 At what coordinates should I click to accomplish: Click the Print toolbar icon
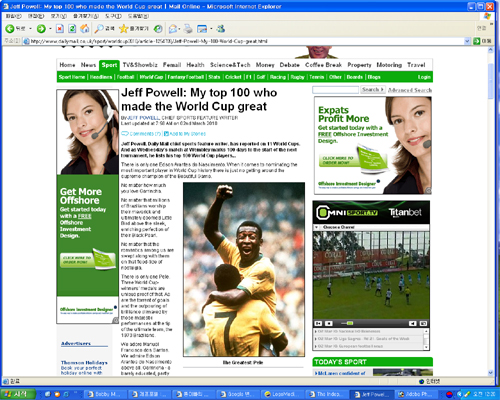[188, 29]
